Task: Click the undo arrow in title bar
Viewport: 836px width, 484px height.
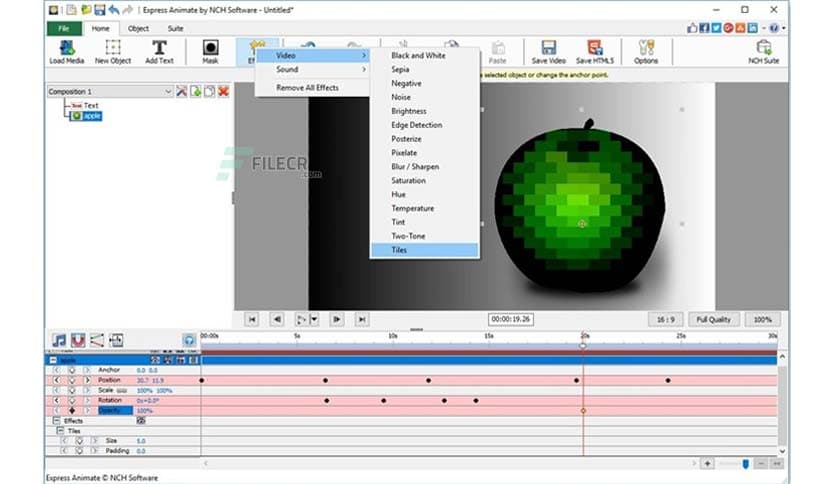Action: pyautogui.click(x=114, y=10)
